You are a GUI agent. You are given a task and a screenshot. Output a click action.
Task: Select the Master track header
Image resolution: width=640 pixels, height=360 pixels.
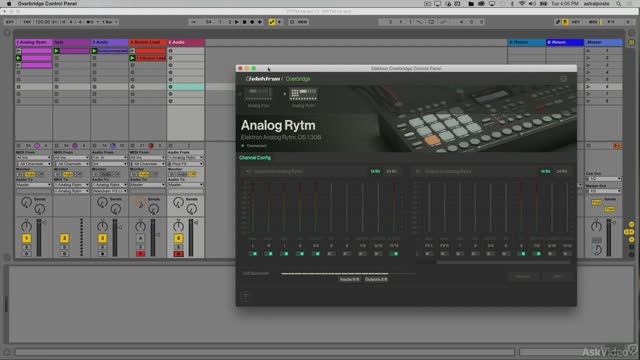click(x=603, y=42)
